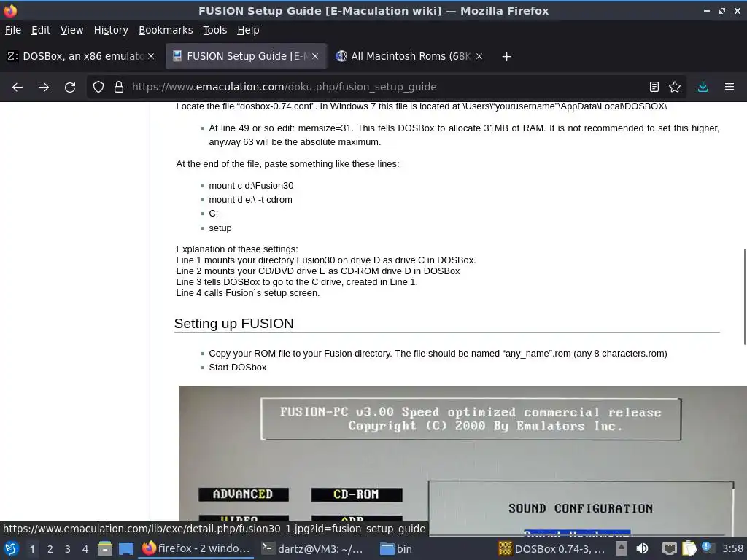Open the update notification tray icon
This screenshot has height=560, width=747.
(x=707, y=548)
